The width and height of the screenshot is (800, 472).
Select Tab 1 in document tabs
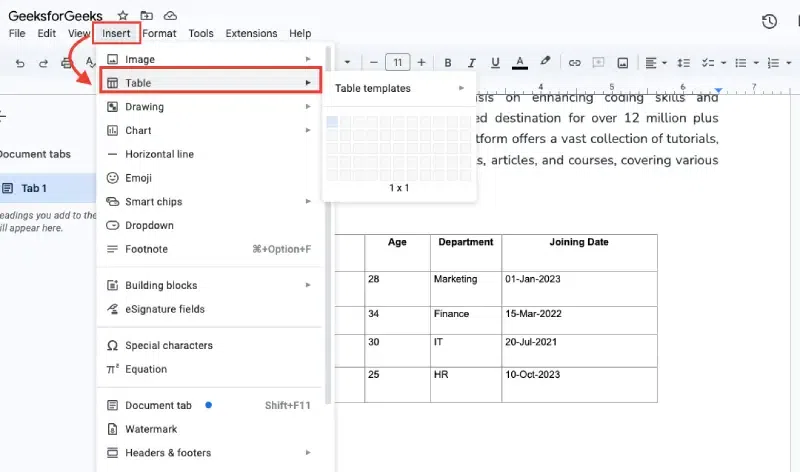click(48, 188)
